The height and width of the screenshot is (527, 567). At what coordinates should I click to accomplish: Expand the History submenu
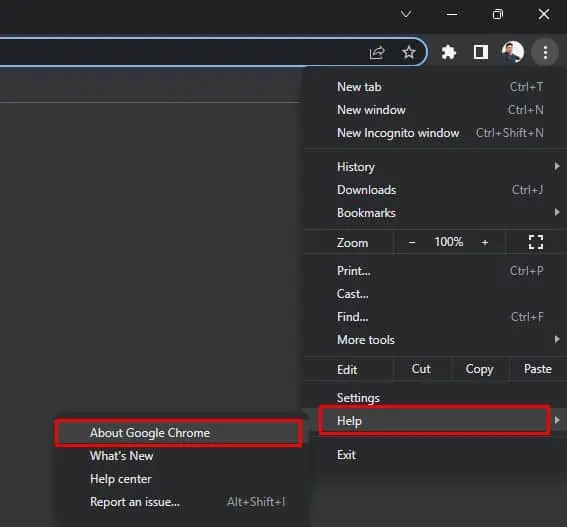pyautogui.click(x=435, y=167)
